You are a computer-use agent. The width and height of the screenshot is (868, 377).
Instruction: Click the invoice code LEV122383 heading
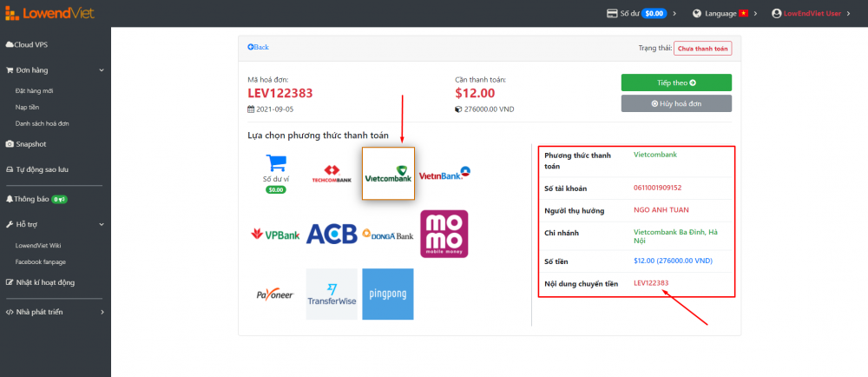coord(280,93)
